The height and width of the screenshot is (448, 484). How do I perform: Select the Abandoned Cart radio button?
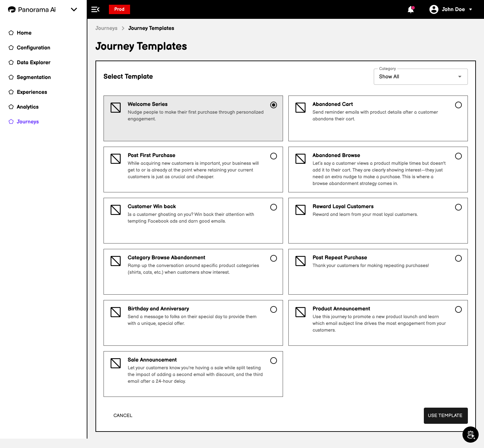(458, 105)
